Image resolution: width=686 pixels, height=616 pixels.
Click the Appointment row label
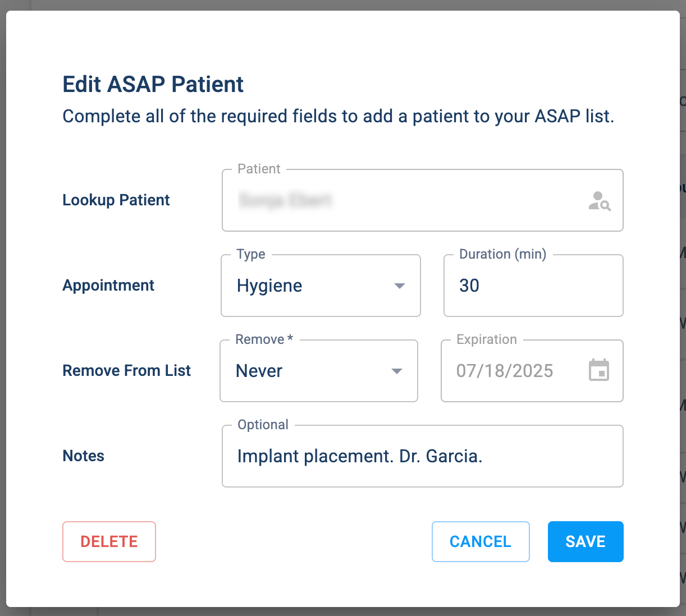pos(108,286)
